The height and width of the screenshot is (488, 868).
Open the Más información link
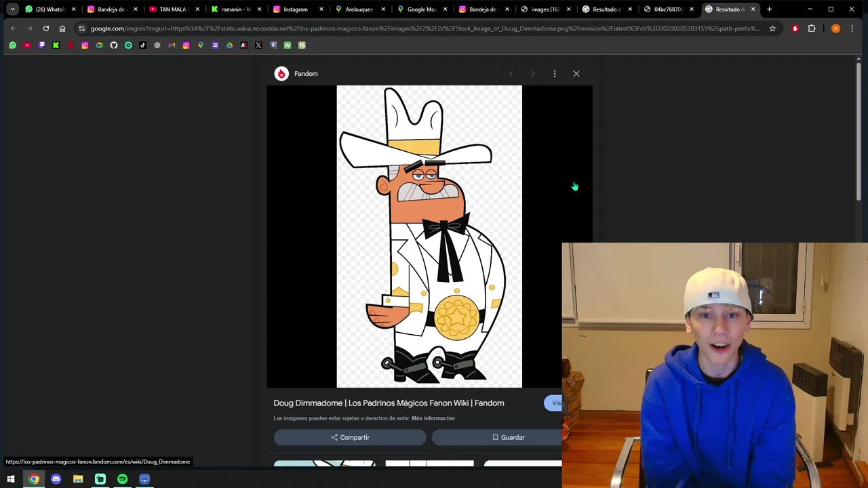pos(433,418)
